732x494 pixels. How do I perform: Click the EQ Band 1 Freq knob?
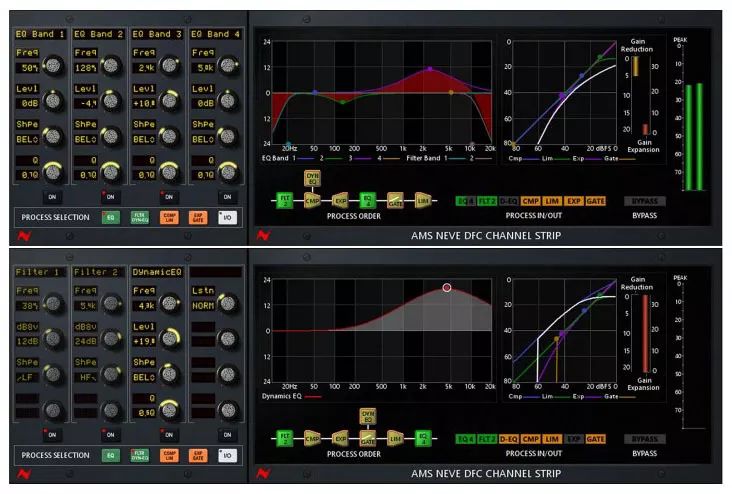point(53,65)
